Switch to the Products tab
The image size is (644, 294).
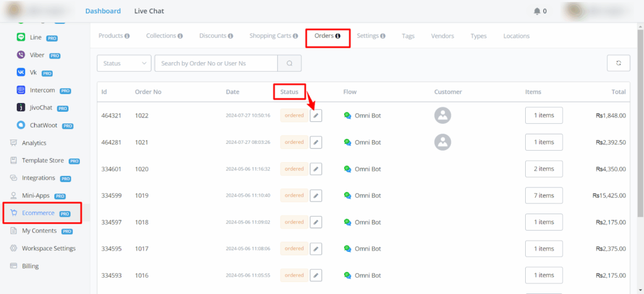(114, 36)
